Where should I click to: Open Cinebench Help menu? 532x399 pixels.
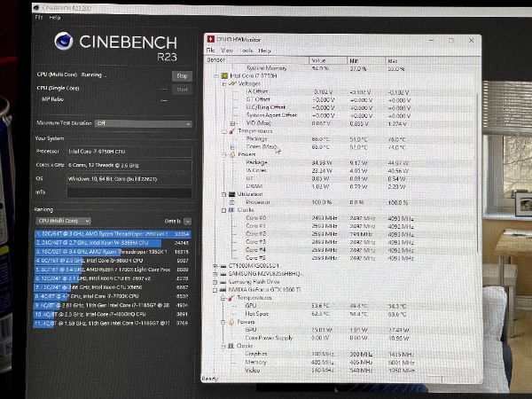55,18
